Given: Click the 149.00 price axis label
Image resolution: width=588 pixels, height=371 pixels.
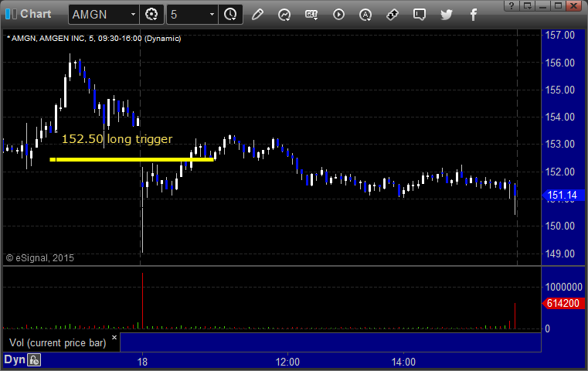Looking at the screenshot, I should [x=560, y=254].
